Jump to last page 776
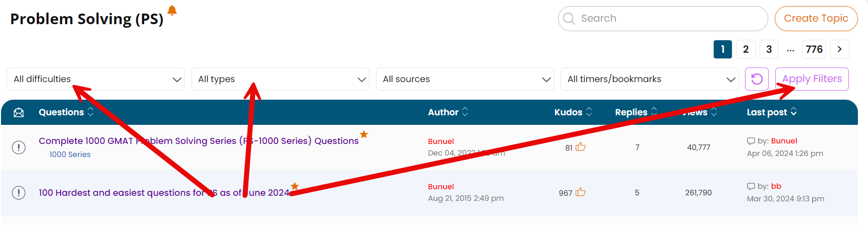The width and height of the screenshot is (868, 225). (814, 49)
